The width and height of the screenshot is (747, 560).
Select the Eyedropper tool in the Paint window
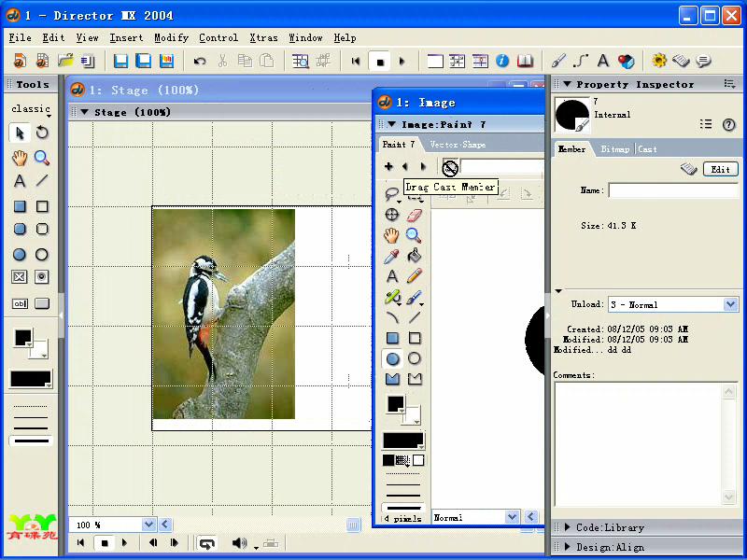click(x=391, y=256)
